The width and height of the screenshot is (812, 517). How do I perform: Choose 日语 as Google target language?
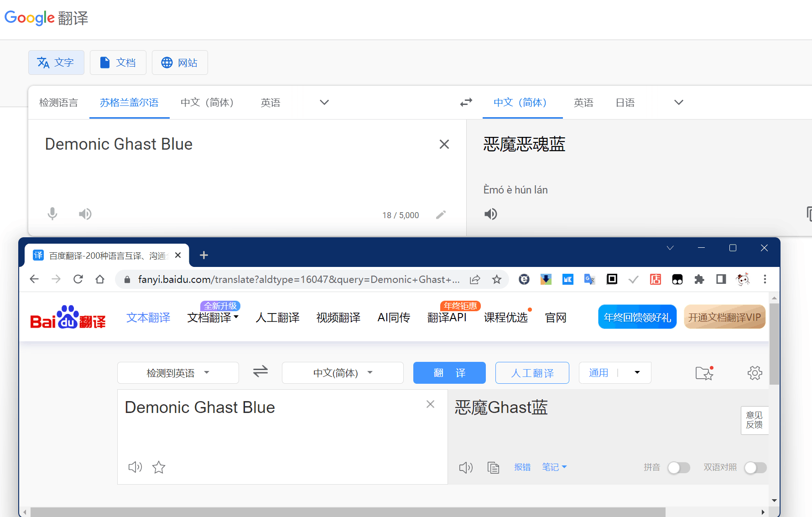click(625, 103)
